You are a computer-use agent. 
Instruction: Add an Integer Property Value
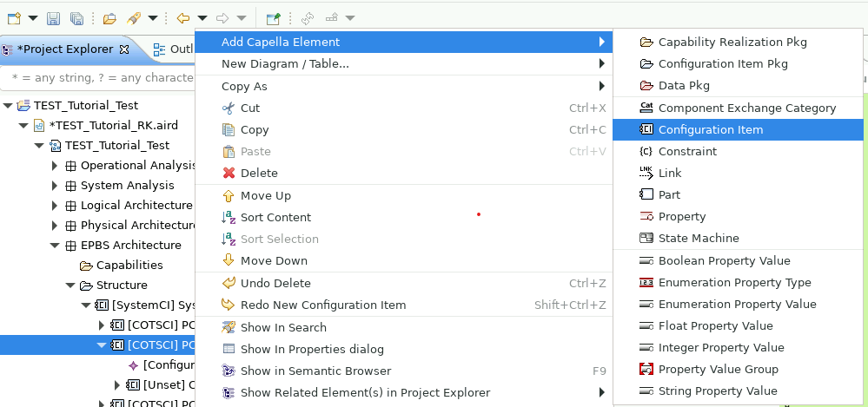[x=738, y=347]
